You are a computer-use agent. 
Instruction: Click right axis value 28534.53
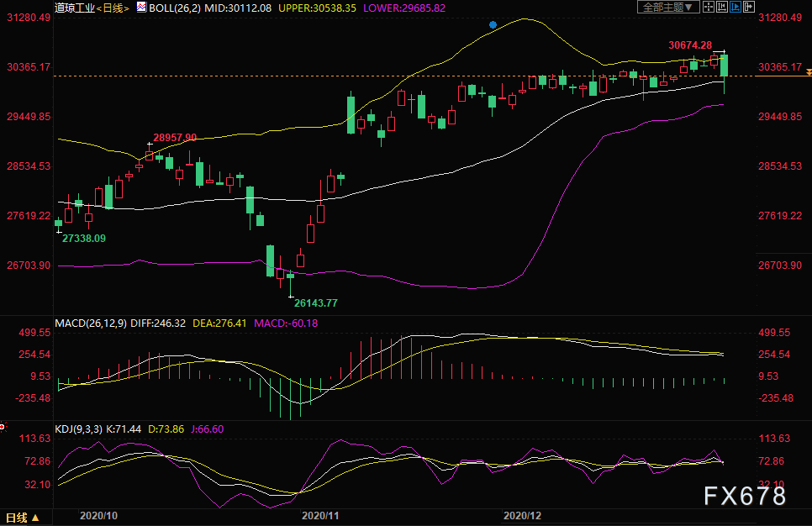click(x=780, y=166)
